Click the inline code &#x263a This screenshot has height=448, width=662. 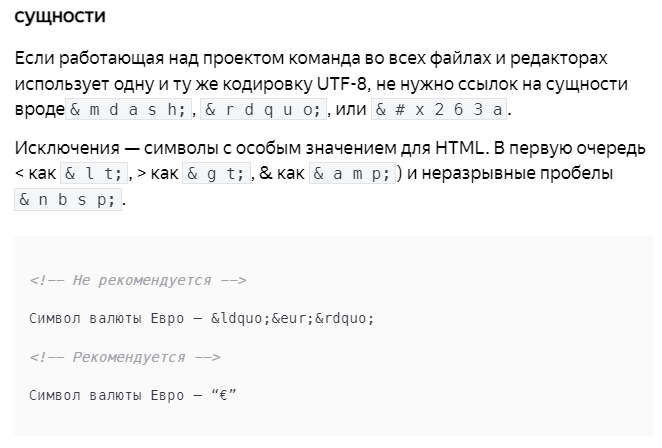point(439,110)
